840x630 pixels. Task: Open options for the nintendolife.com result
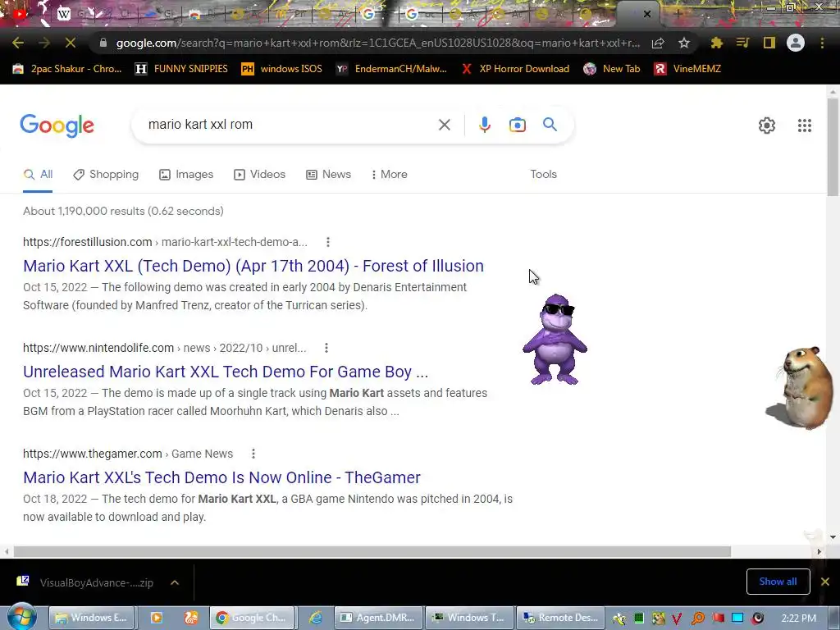pyautogui.click(x=326, y=348)
